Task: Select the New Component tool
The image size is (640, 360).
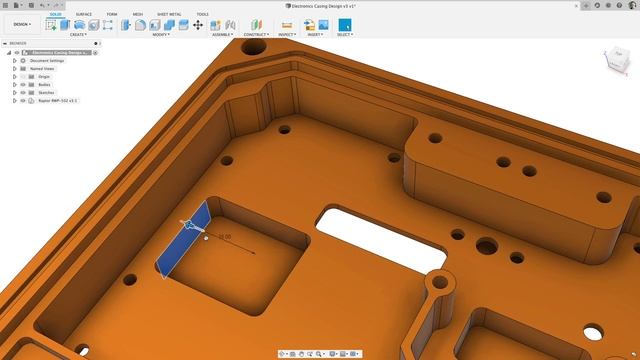Action: [215, 25]
